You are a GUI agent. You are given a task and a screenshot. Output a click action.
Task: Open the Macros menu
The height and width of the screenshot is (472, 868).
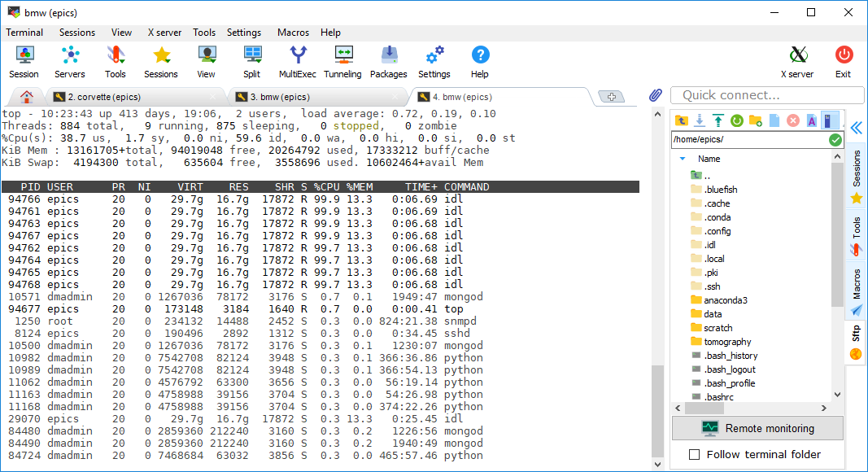pos(292,33)
